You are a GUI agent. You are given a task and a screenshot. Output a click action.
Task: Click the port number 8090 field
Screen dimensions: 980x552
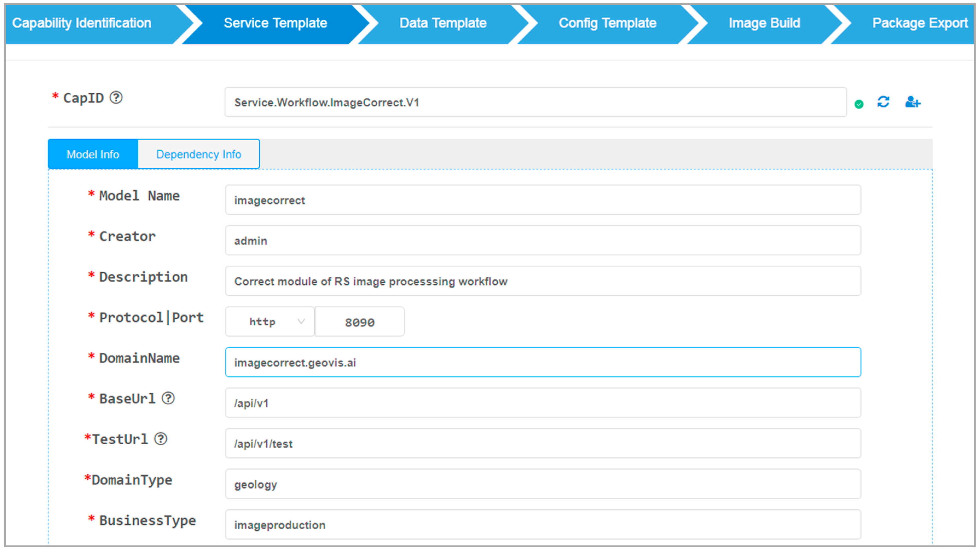359,322
